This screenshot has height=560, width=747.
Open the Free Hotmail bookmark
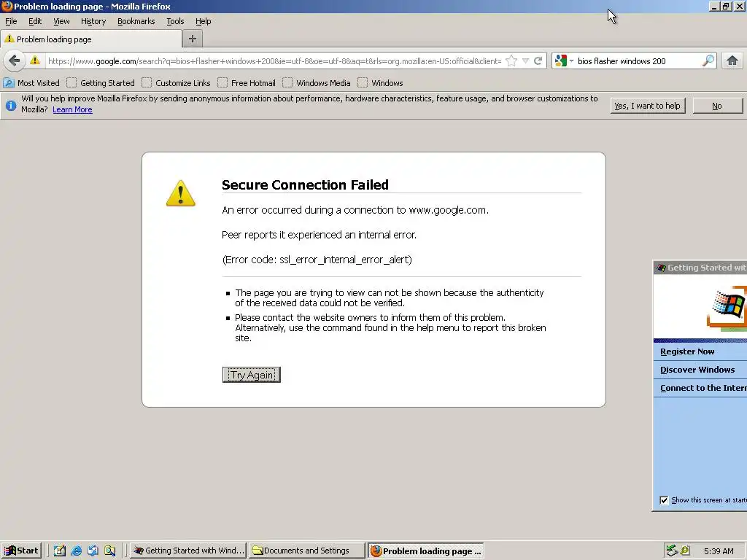(247, 83)
